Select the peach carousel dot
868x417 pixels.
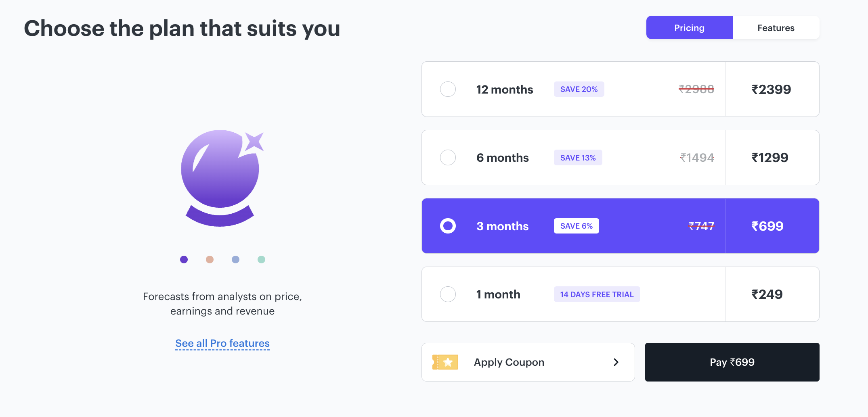[210, 259]
